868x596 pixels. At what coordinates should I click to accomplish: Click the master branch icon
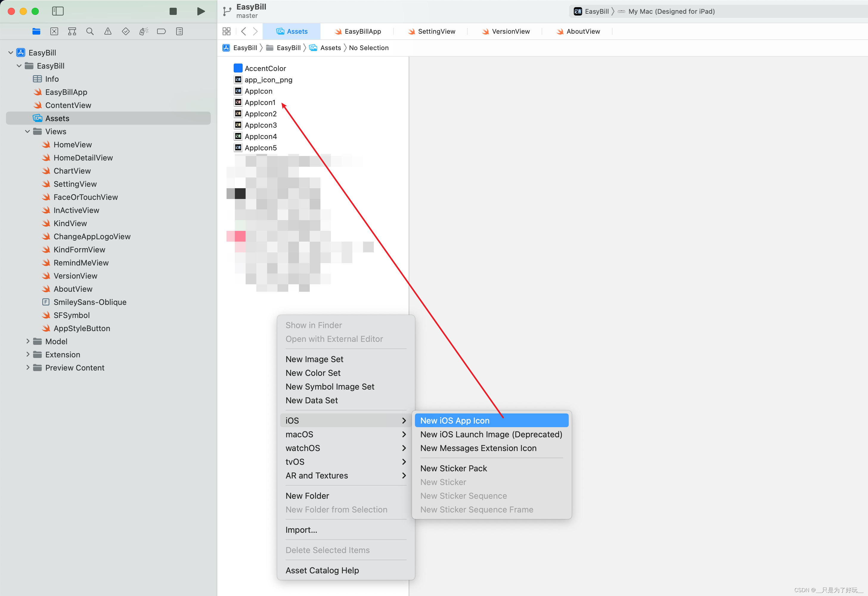tap(227, 11)
